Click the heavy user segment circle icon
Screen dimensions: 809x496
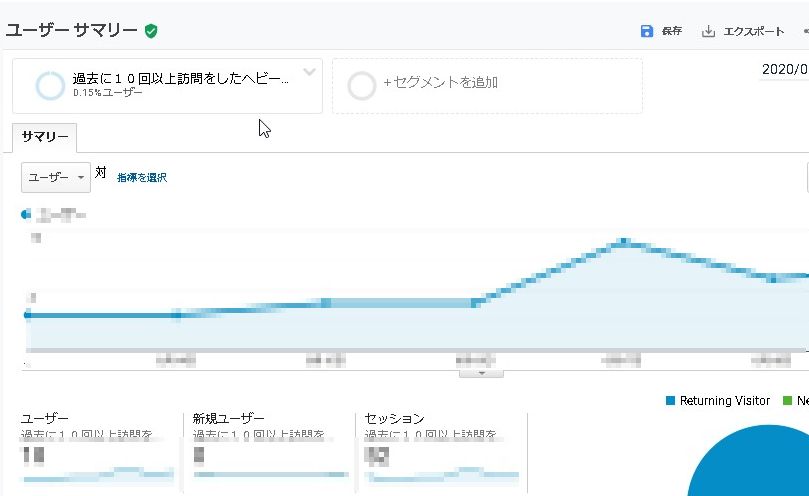click(x=50, y=86)
